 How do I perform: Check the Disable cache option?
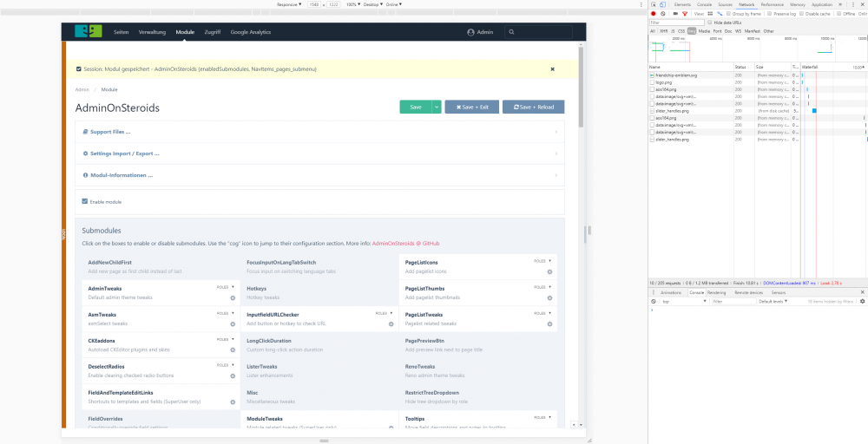tap(803, 14)
